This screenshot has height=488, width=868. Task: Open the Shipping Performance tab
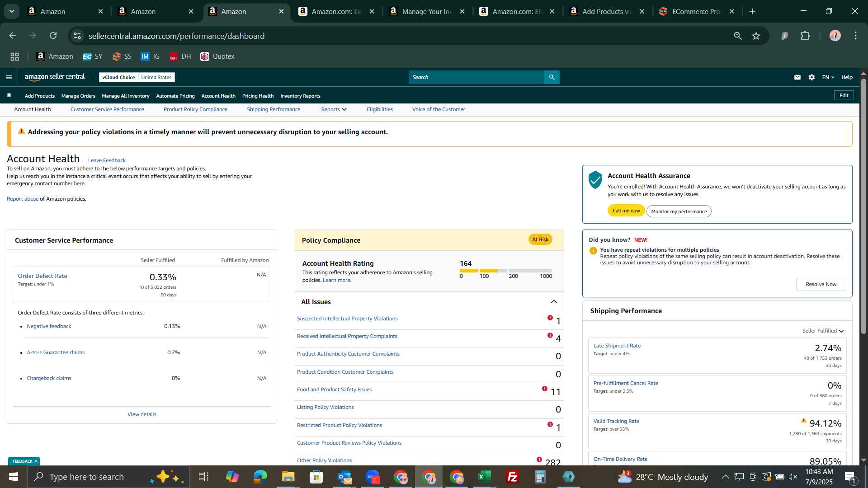[x=274, y=109]
